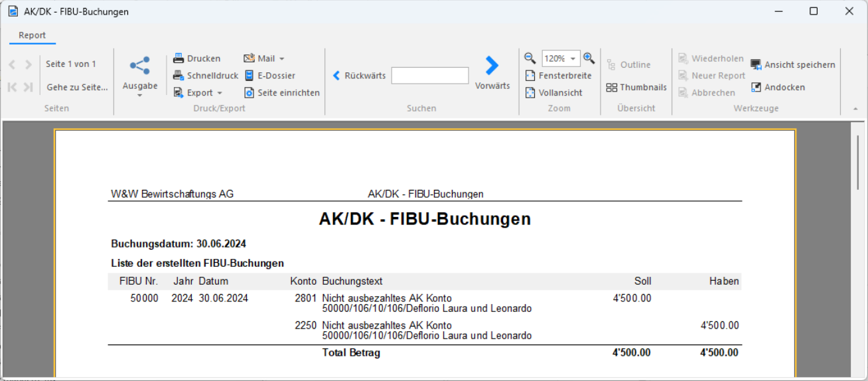Click Konto value 2250
Screen dimensions: 868x381
pos(305,326)
